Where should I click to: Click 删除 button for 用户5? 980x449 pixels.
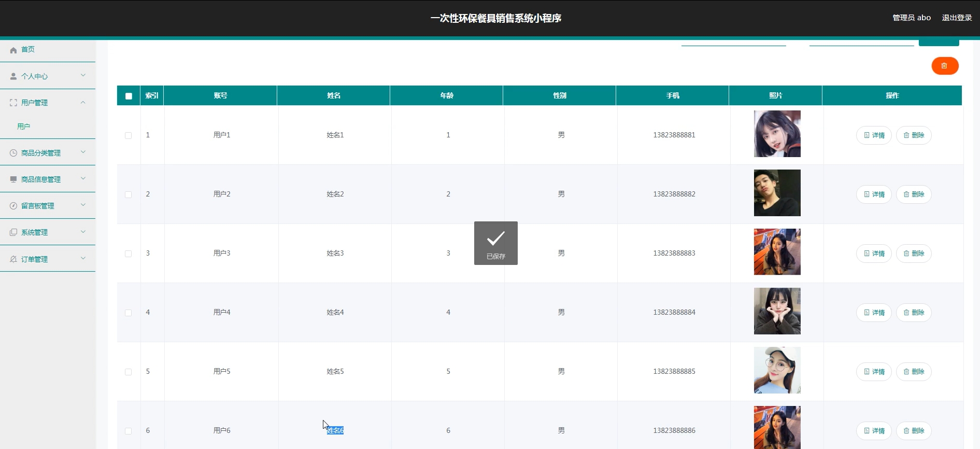point(914,372)
